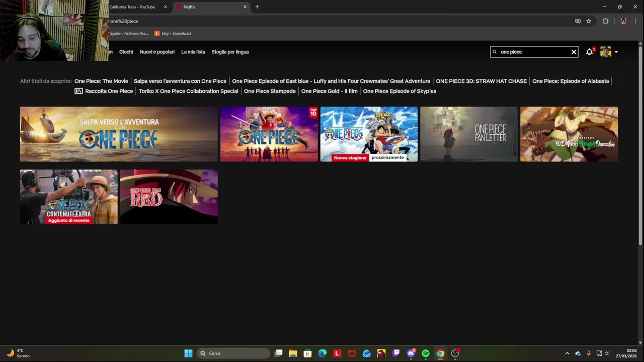The height and width of the screenshot is (362, 644).
Task: Open One Piece Episode of East blue suggestion
Action: click(x=331, y=81)
